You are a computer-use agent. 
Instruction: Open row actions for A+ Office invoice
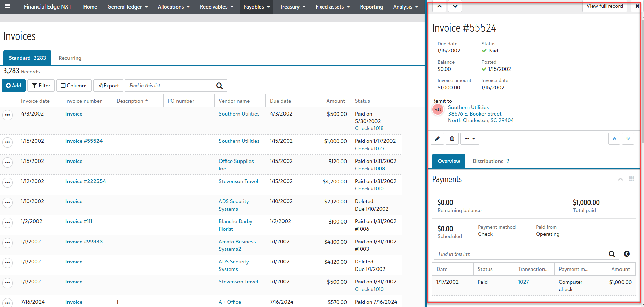pyautogui.click(x=7, y=303)
